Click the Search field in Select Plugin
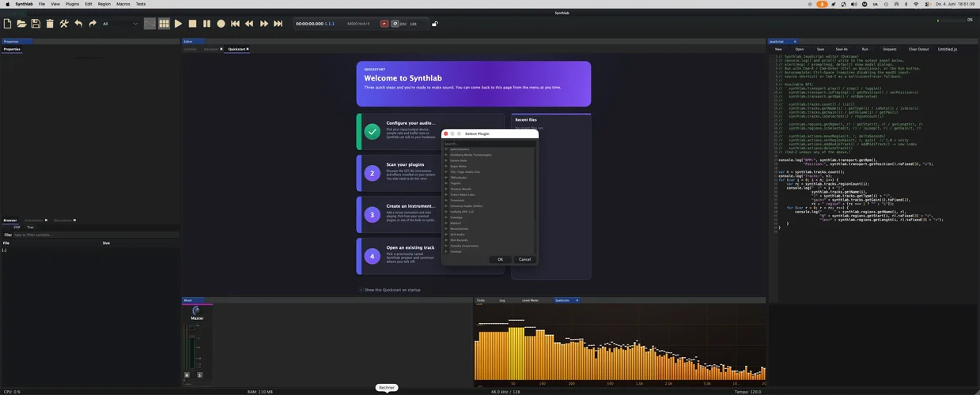Viewport: 980px width, 395px height. click(x=489, y=144)
